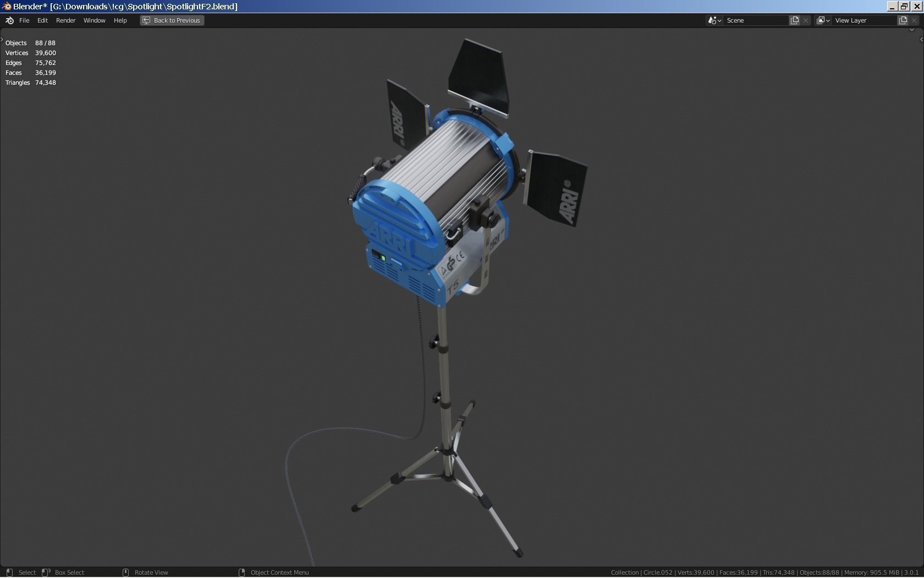
Task: Click the Scene name field
Action: [x=756, y=20]
